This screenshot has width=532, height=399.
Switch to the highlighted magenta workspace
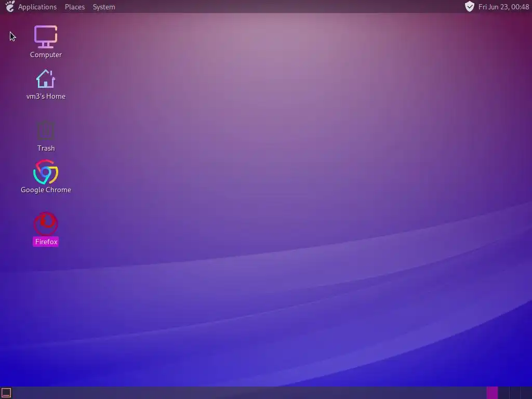click(492, 393)
